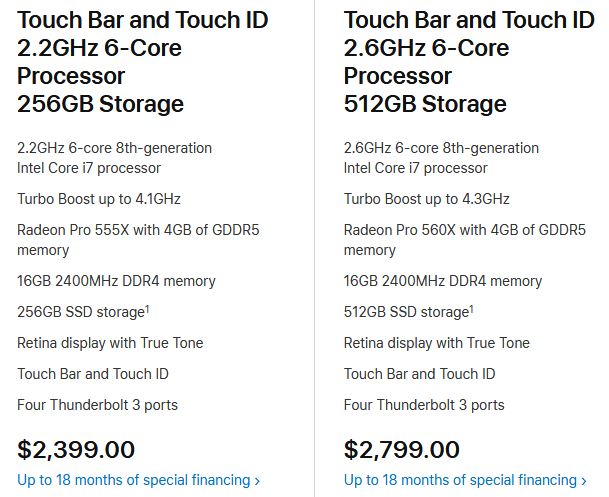The height and width of the screenshot is (497, 609).
Task: Click the 2.2GHz 6-Core Processor 256GB heading
Action: pos(143,62)
